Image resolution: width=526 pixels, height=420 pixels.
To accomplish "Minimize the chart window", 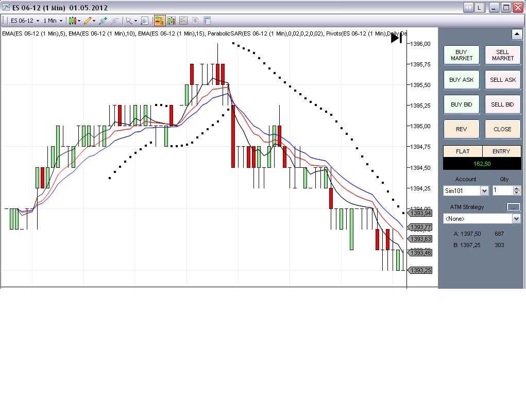I will (494, 7).
